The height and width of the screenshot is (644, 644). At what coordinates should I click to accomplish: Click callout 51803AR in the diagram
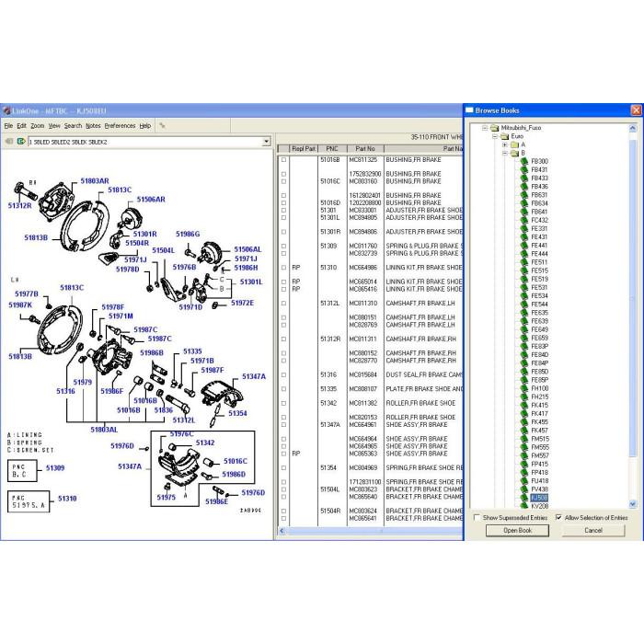tap(95, 181)
